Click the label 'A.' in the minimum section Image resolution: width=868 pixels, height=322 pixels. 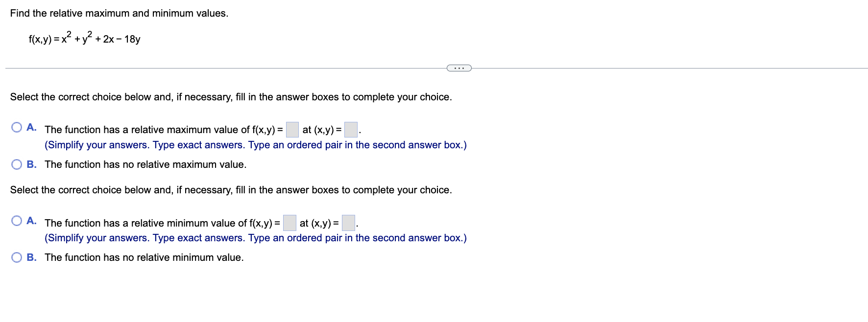[31, 221]
